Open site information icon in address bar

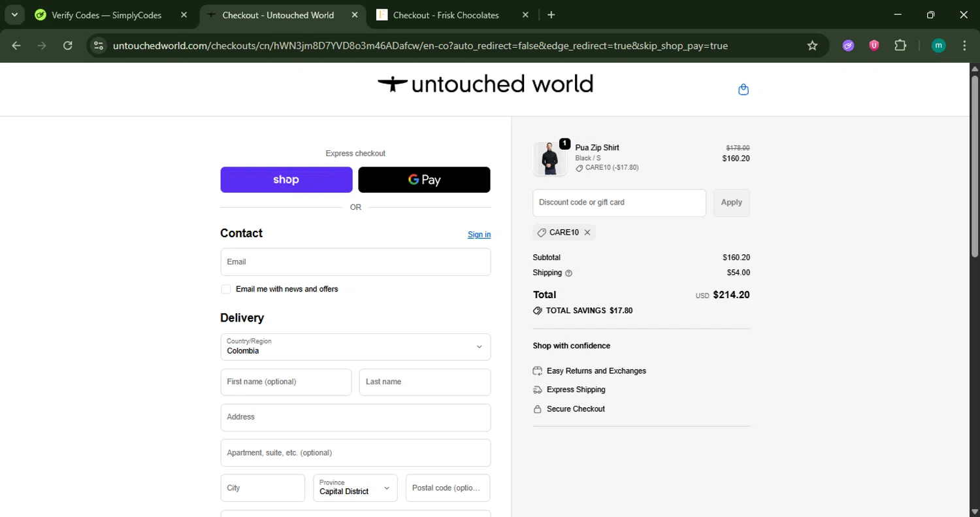click(x=99, y=45)
